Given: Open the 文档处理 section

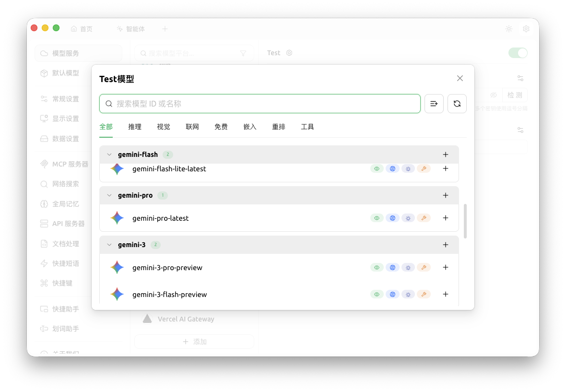Looking at the screenshot, I should pyautogui.click(x=60, y=243).
